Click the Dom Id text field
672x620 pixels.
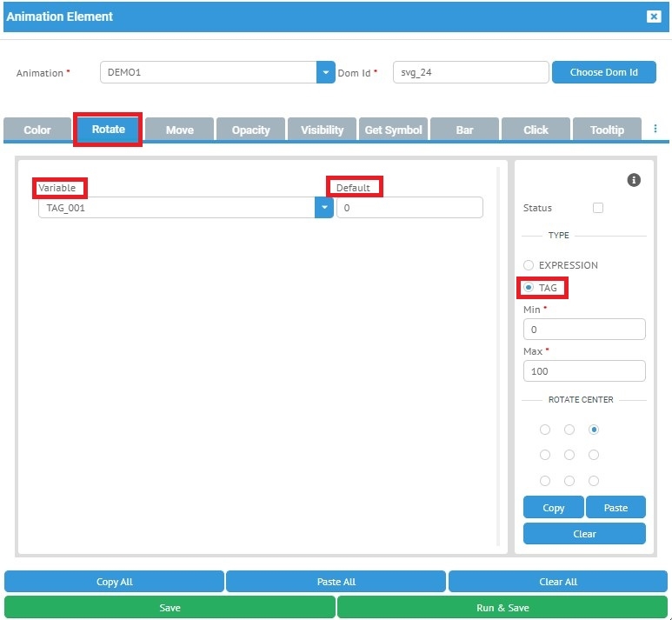click(x=470, y=72)
